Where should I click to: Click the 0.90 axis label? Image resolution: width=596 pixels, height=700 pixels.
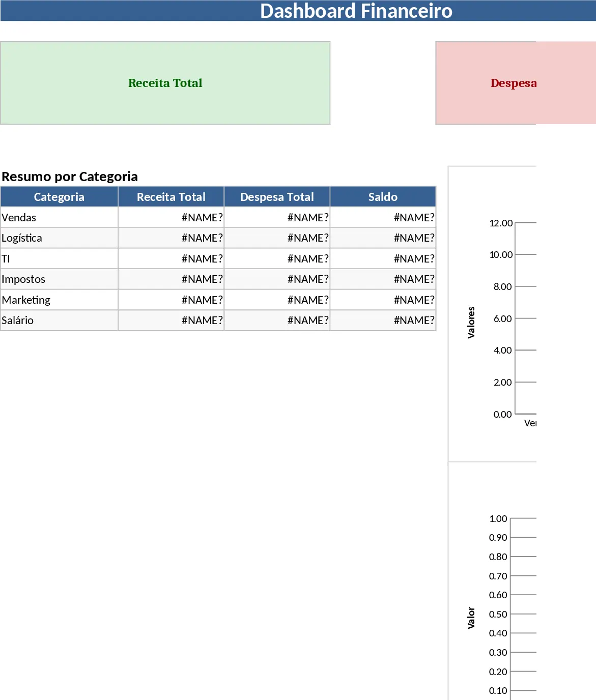click(x=498, y=537)
